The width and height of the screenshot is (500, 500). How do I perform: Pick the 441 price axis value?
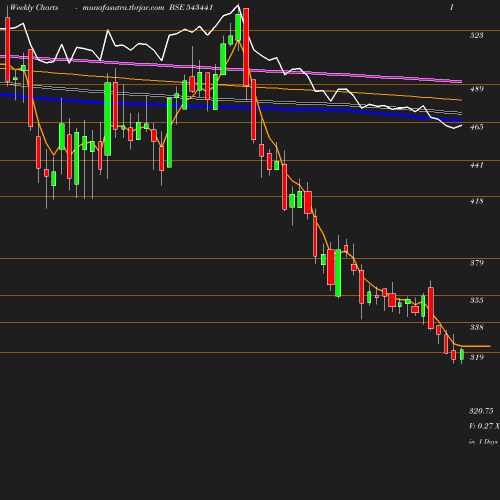pos(476,165)
